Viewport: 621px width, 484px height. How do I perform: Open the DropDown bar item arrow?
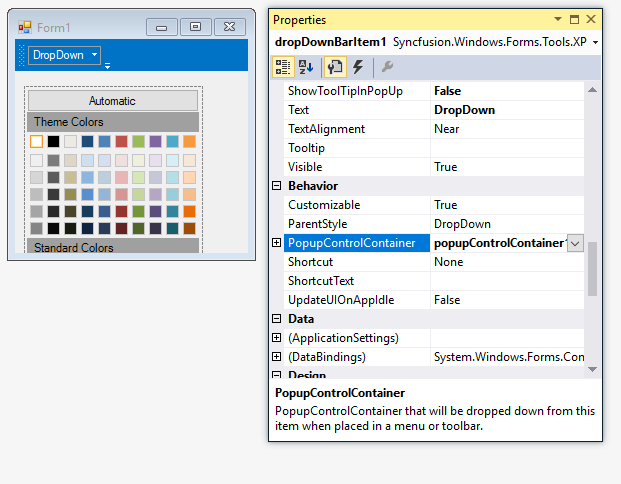tap(94, 55)
